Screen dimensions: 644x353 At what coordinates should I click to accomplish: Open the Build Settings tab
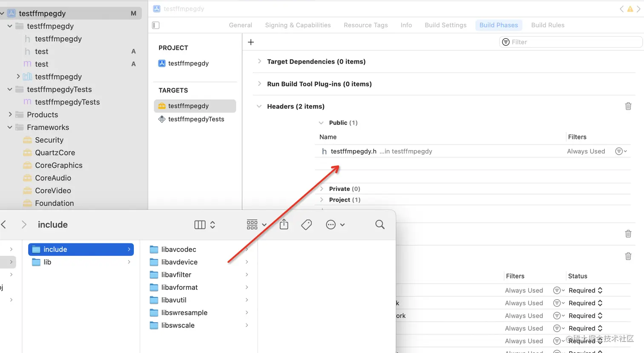click(x=446, y=25)
